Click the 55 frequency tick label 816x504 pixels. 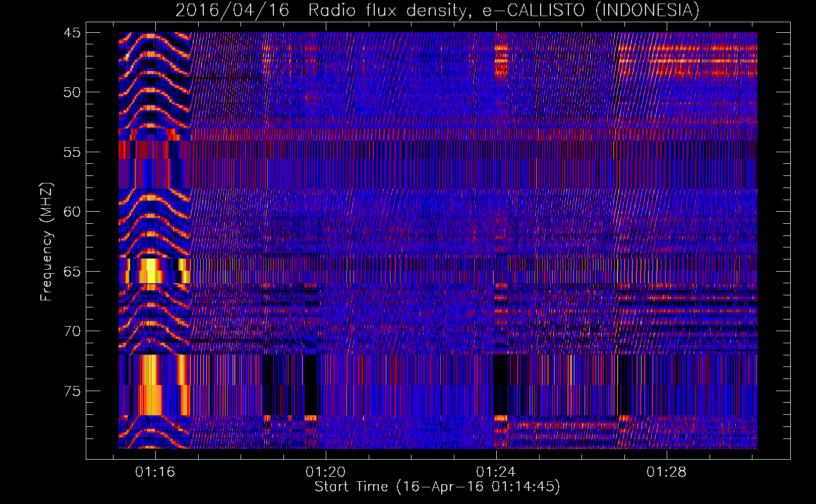point(72,152)
